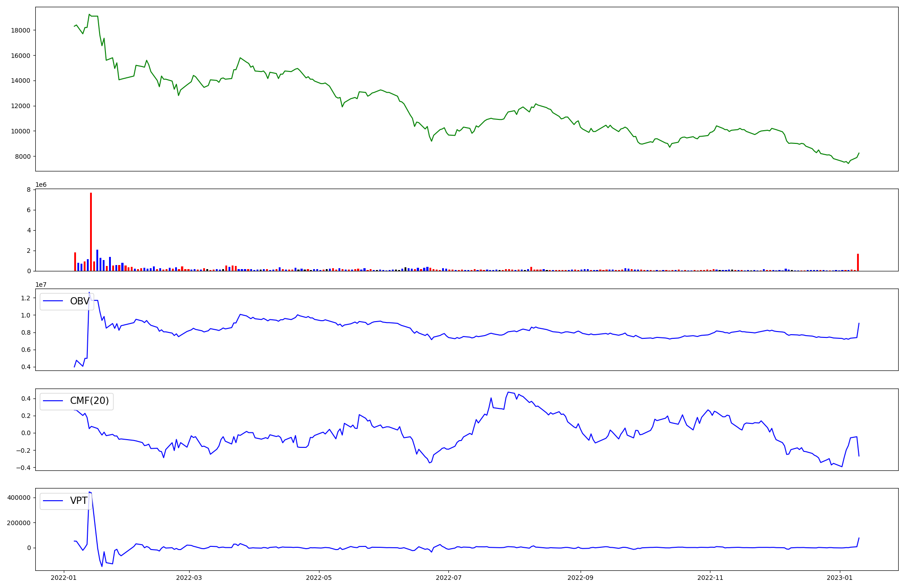The width and height of the screenshot is (905, 588).
Task: Select the 2022-01 x-axis date label
Action: 63,578
